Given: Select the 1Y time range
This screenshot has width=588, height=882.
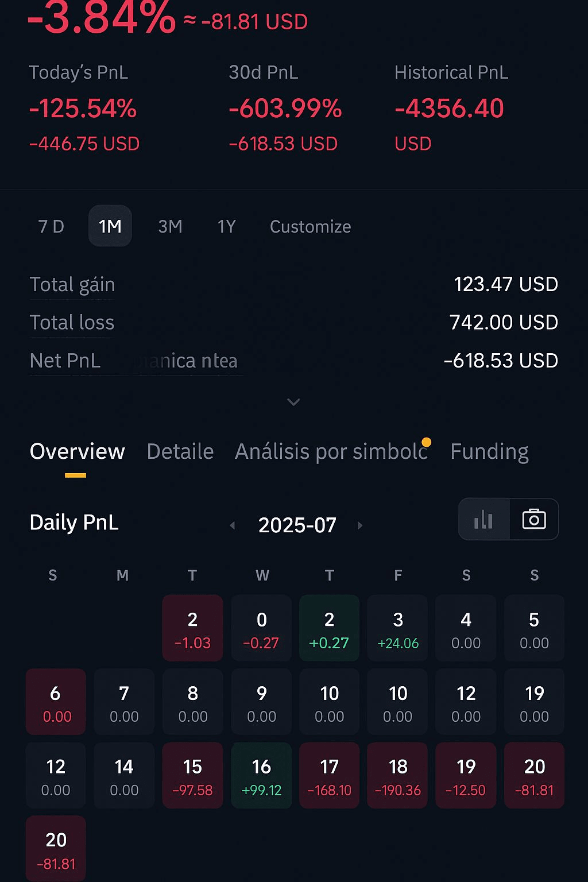Looking at the screenshot, I should pos(227,226).
